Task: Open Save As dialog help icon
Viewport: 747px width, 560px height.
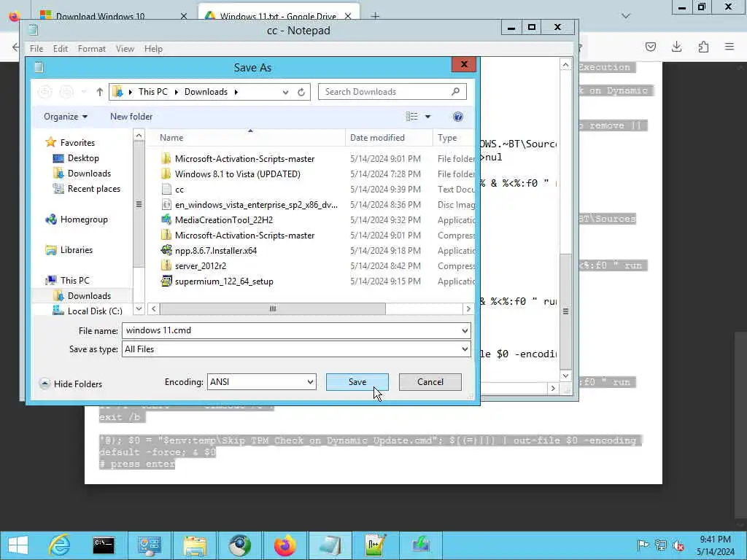Action: coord(458,117)
